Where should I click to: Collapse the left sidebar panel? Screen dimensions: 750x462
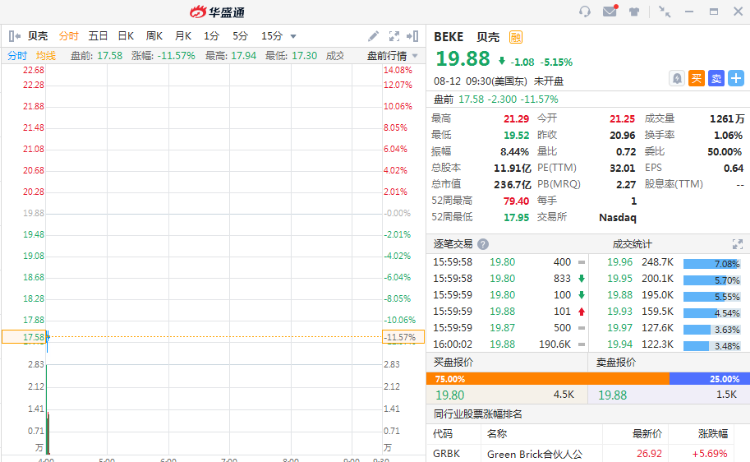tap(15, 36)
